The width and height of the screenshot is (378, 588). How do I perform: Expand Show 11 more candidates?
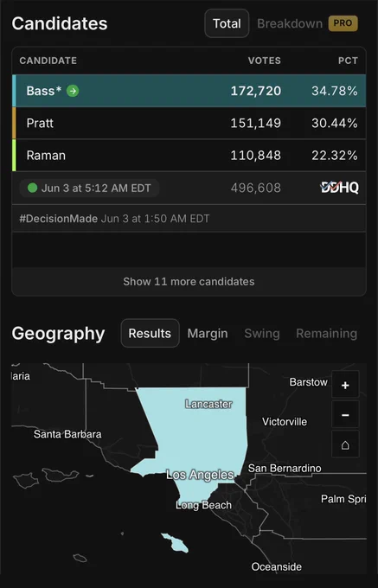[x=189, y=282]
